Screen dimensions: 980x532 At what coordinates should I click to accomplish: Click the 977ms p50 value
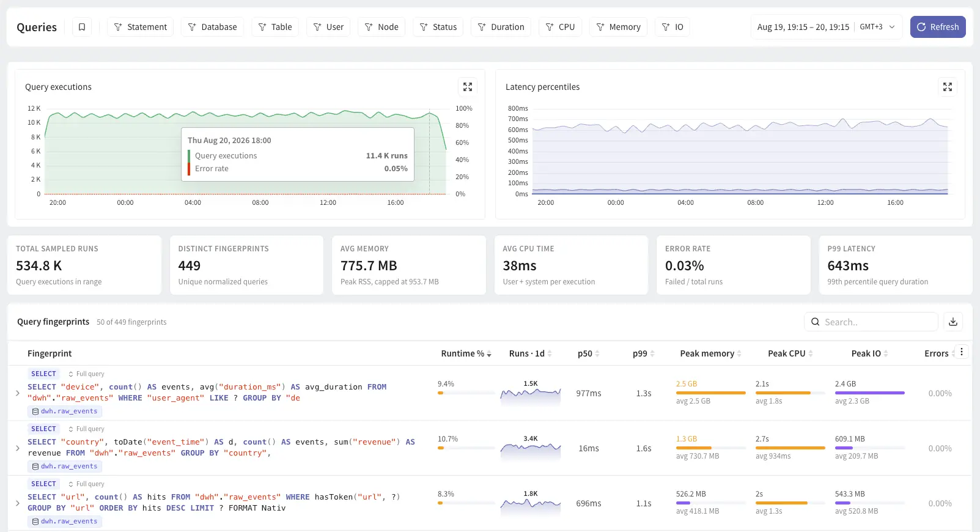tap(589, 393)
